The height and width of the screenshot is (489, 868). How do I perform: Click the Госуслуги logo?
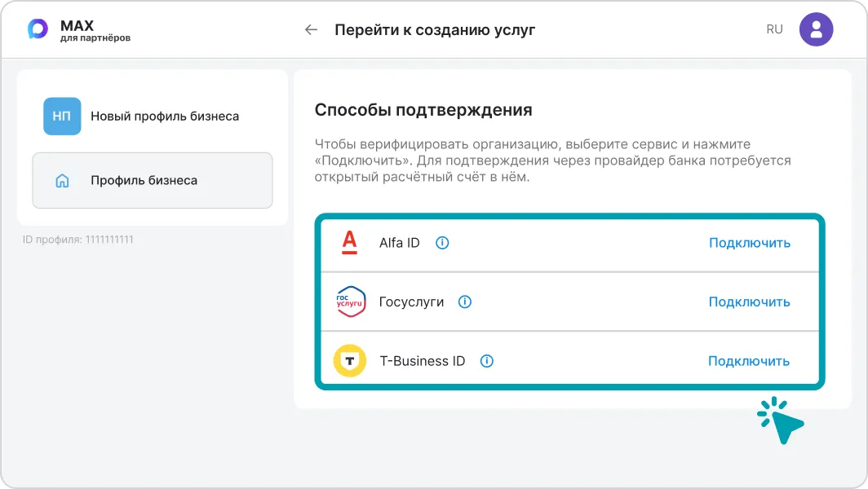[x=351, y=302]
